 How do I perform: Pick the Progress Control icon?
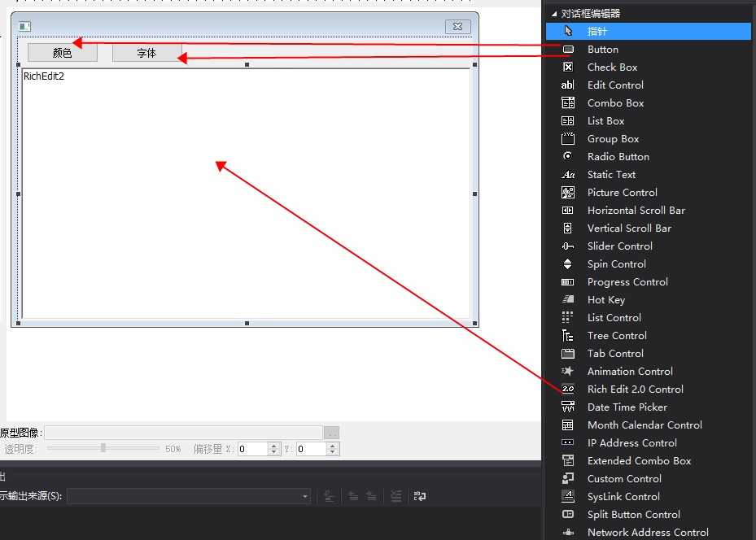(568, 282)
